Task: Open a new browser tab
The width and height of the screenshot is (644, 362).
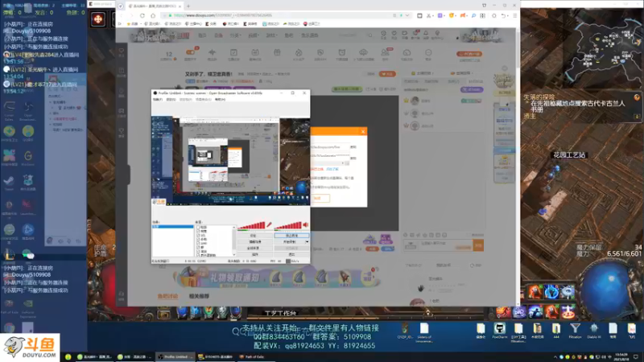Action: click(x=188, y=6)
